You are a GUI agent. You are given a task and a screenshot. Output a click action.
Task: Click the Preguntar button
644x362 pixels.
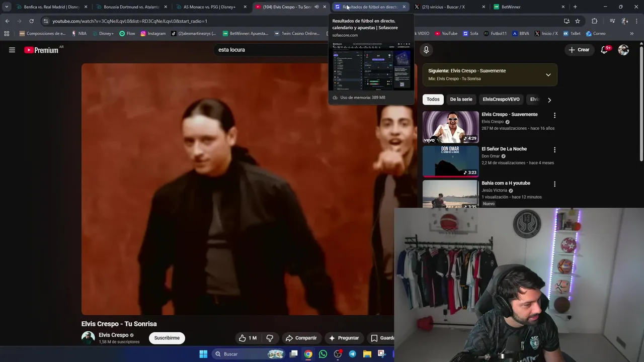click(x=344, y=338)
